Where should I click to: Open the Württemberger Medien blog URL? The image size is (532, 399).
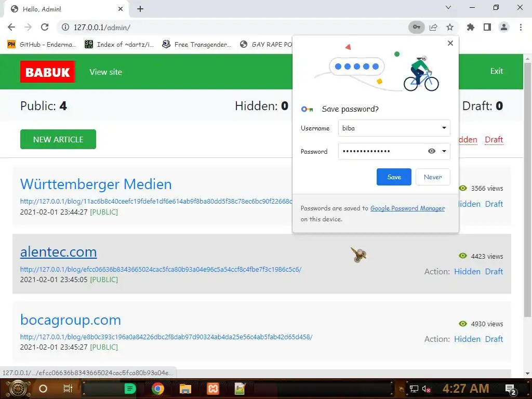point(156,201)
